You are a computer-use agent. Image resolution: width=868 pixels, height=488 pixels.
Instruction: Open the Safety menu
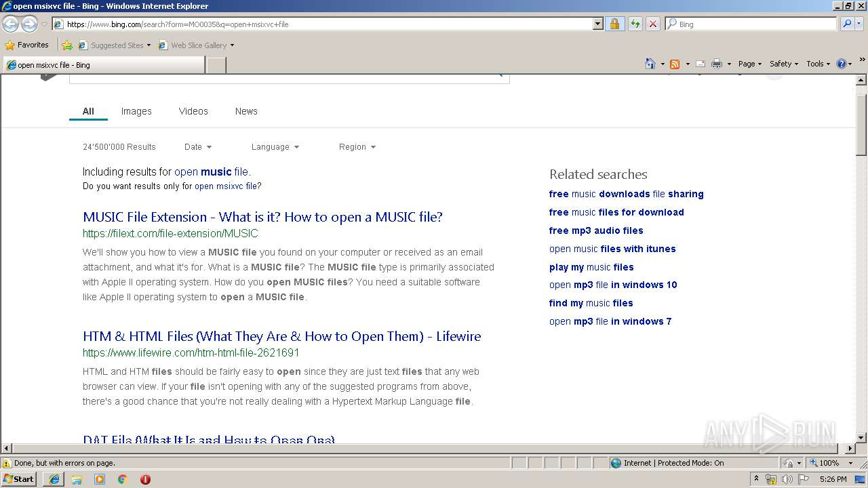784,64
